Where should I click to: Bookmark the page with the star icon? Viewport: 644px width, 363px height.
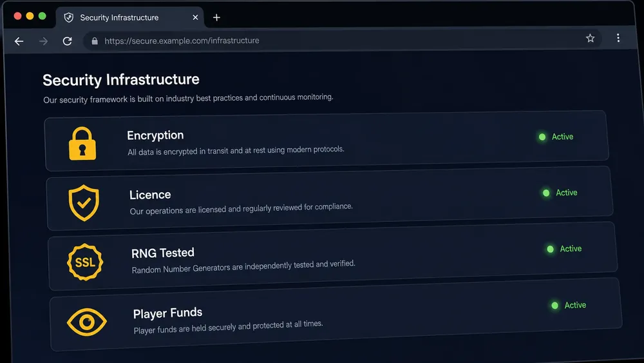(590, 38)
